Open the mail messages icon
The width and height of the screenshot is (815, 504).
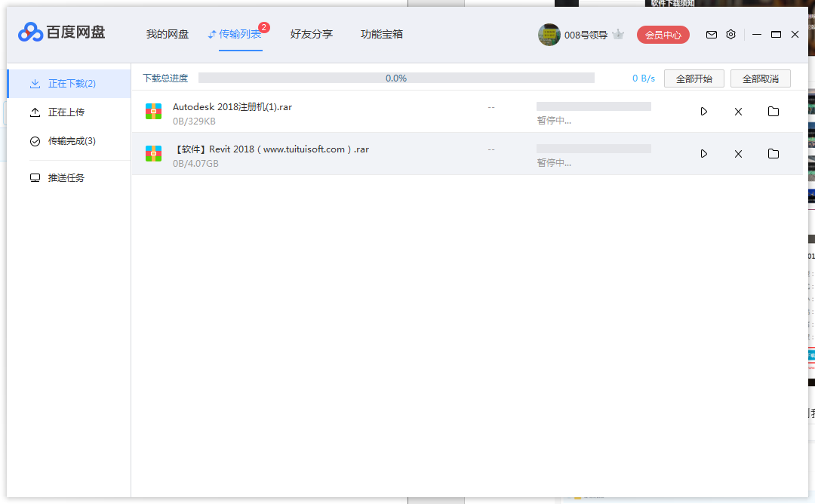click(712, 35)
